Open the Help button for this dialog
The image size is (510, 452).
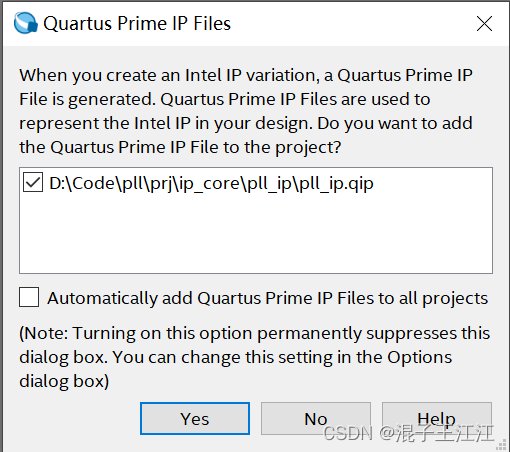[436, 418]
